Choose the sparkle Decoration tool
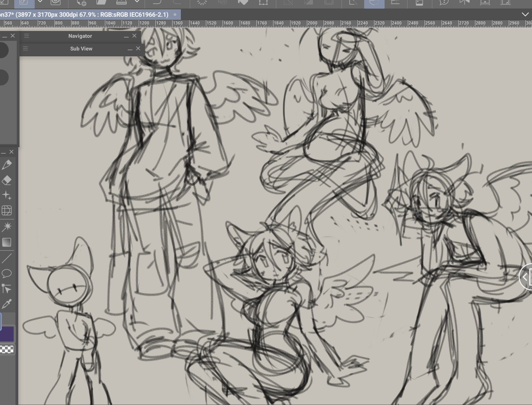 tap(7, 195)
